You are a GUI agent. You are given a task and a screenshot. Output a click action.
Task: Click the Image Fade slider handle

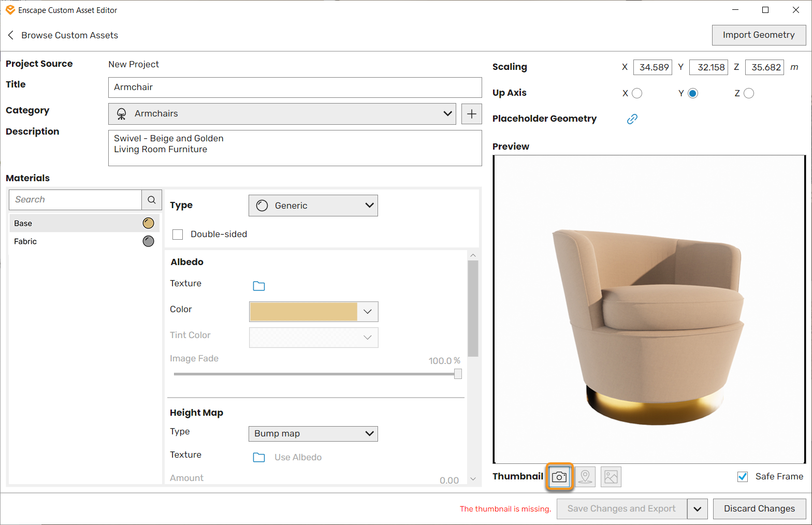pyautogui.click(x=458, y=374)
